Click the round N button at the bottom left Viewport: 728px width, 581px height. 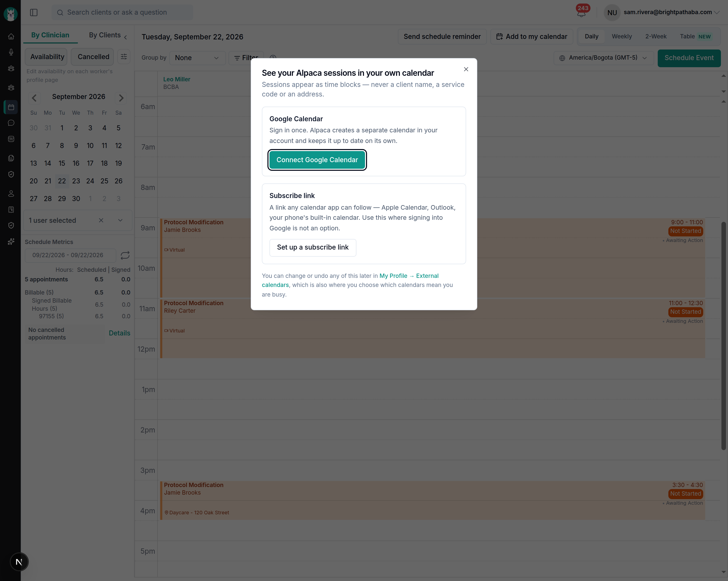pyautogui.click(x=19, y=562)
